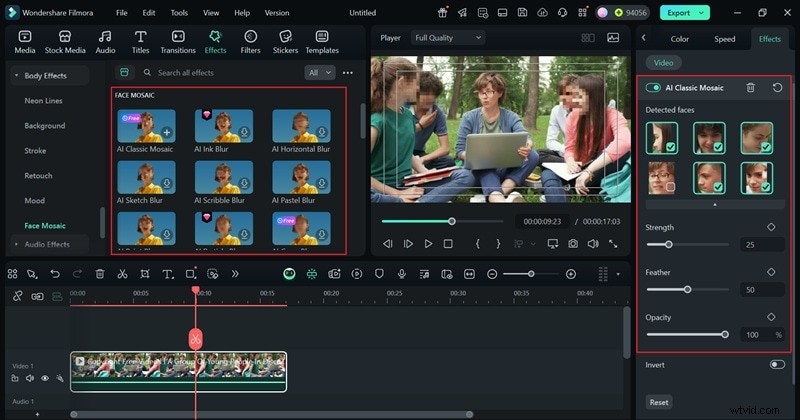Open more options with three dots
800x420 pixels.
(348, 72)
